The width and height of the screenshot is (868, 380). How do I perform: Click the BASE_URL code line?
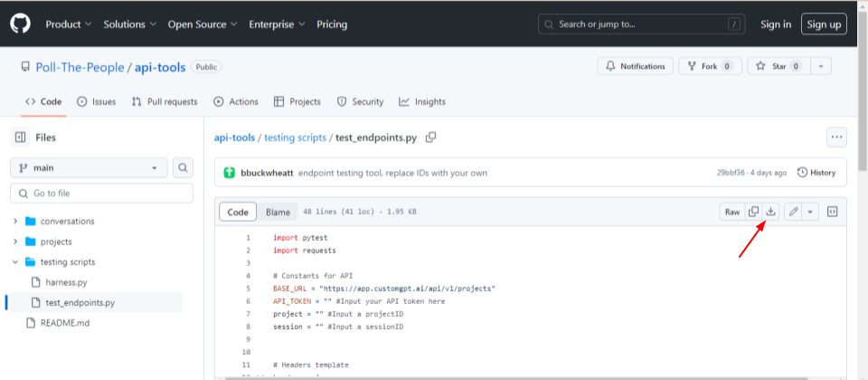click(384, 289)
